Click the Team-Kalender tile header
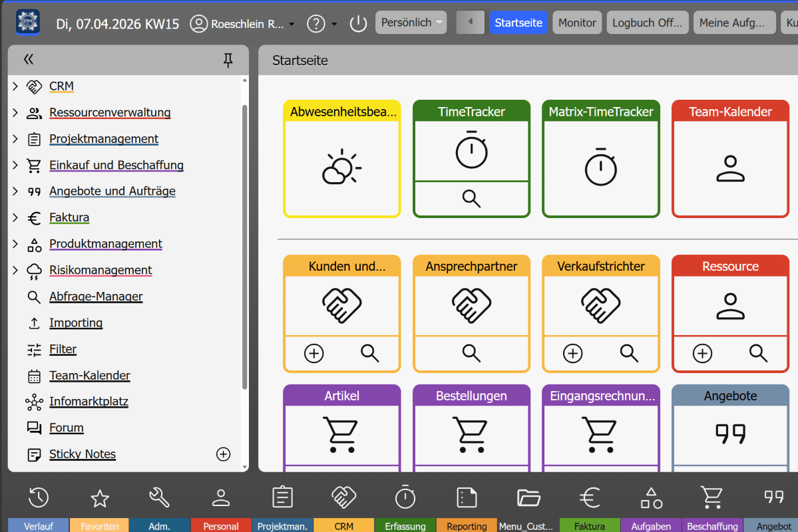This screenshot has width=798, height=532. click(x=729, y=111)
